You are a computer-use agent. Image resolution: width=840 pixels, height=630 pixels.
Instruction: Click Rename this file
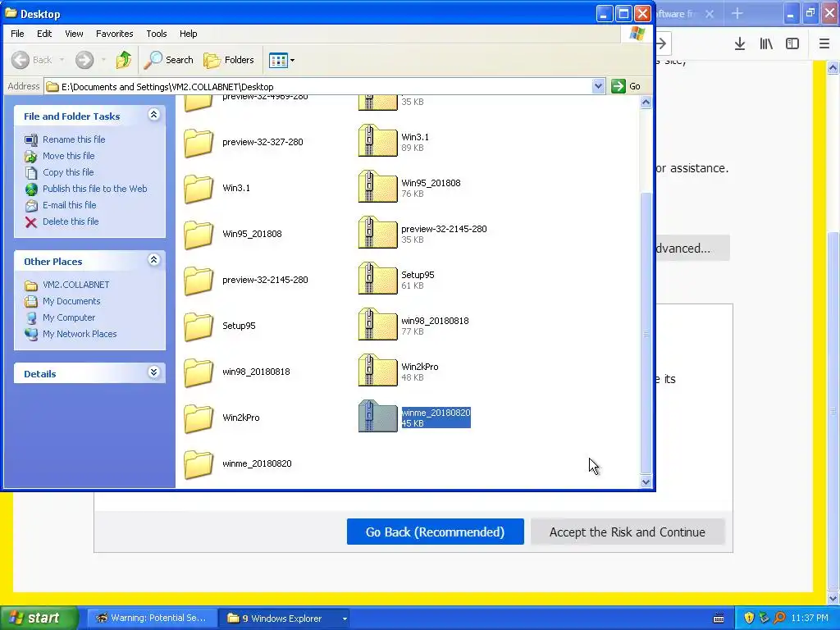coord(74,139)
